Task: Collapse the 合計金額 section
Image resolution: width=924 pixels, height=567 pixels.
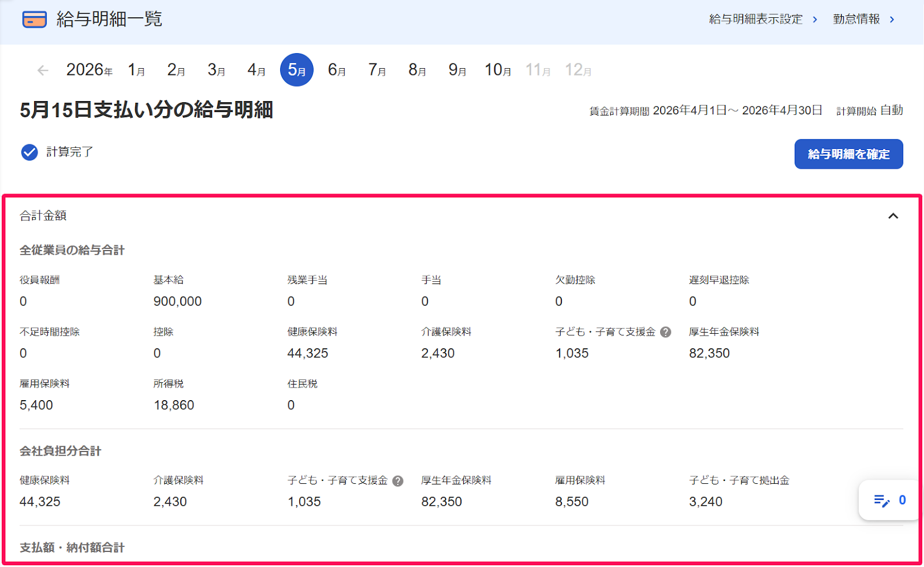Action: (x=893, y=216)
